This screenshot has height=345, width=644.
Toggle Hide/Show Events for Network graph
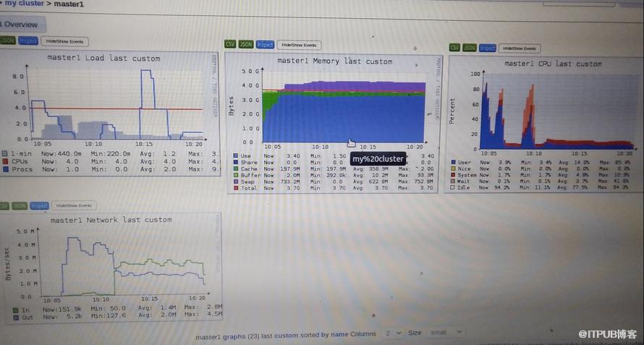[x=74, y=205]
